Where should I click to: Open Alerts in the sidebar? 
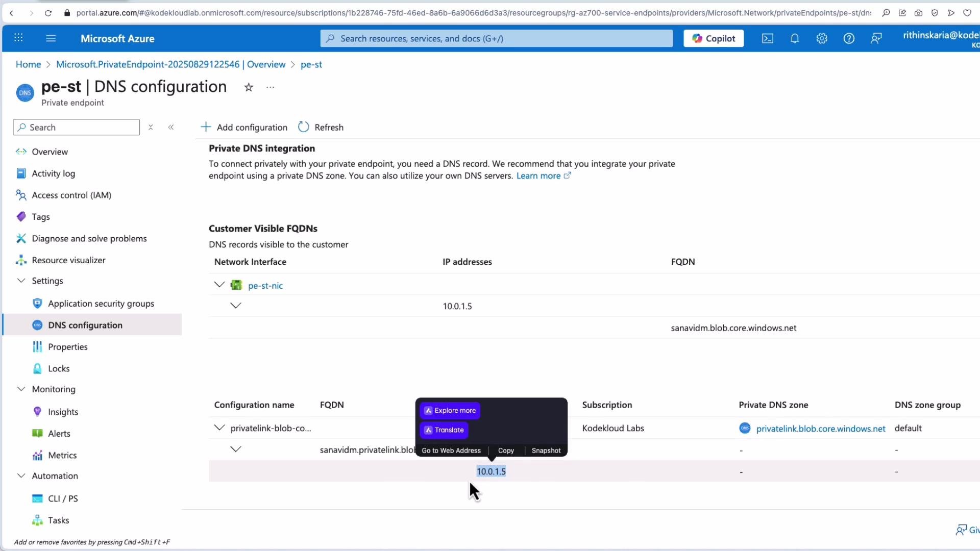[x=59, y=434]
